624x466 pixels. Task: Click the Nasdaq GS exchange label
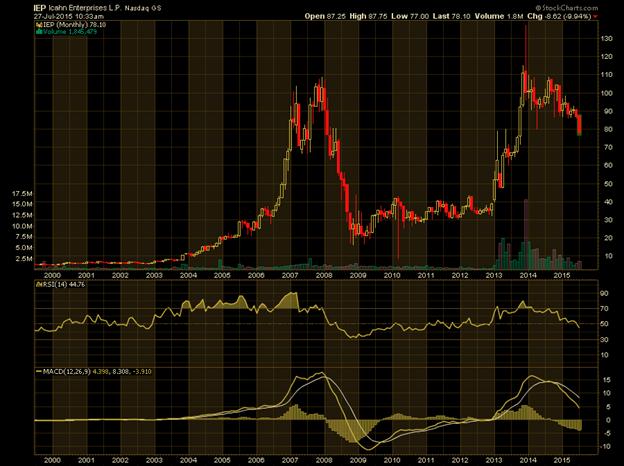tap(143, 8)
